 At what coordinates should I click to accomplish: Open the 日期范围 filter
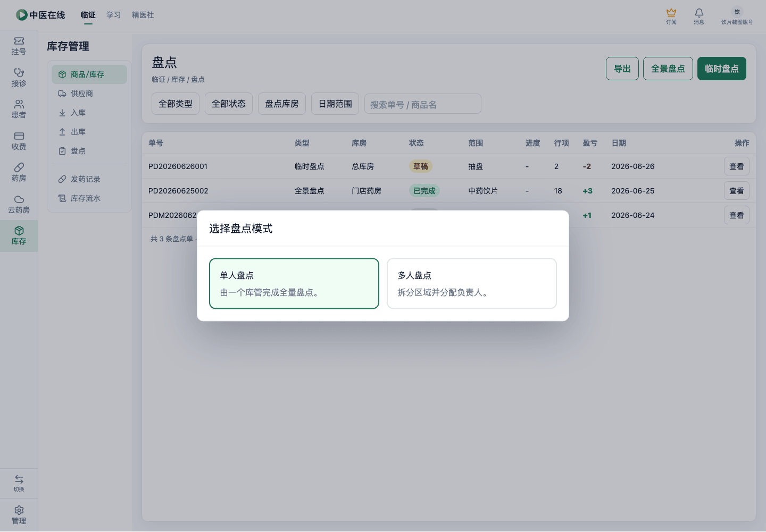(335, 104)
